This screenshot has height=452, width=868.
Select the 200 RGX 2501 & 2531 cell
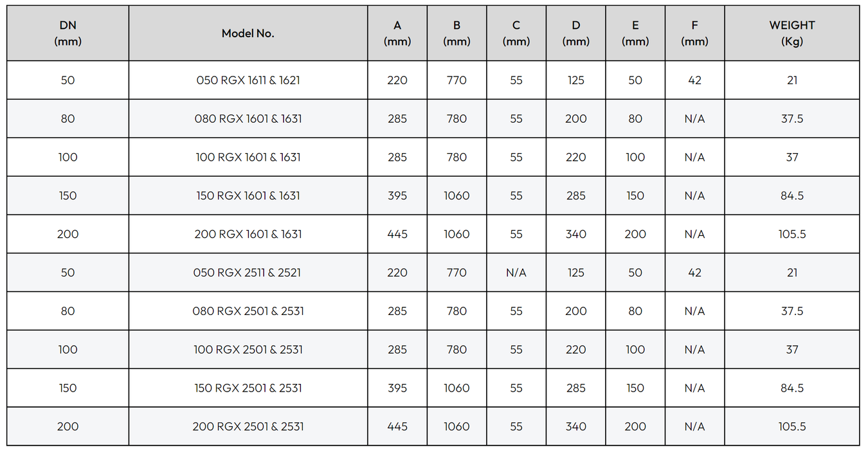[x=248, y=427]
